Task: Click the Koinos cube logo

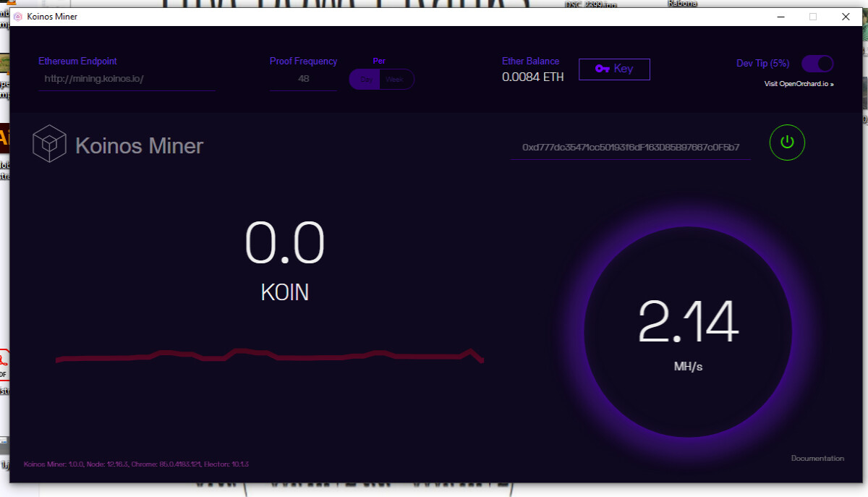Action: (x=49, y=143)
